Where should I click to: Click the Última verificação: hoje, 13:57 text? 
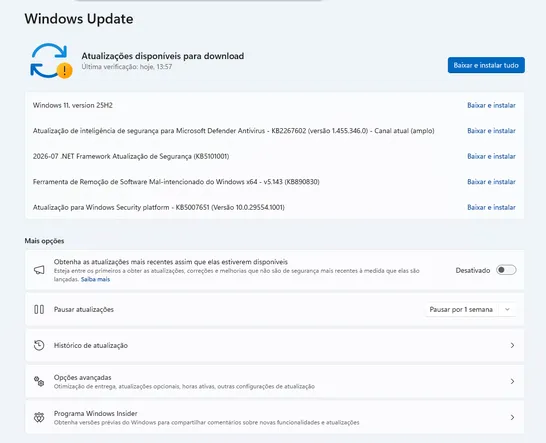pyautogui.click(x=127, y=67)
